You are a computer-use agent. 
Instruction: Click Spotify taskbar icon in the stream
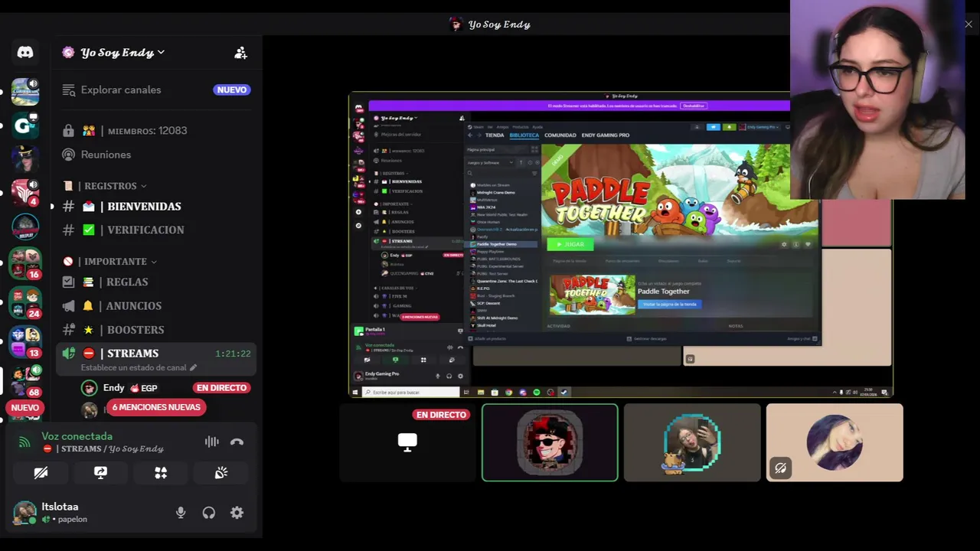point(537,393)
